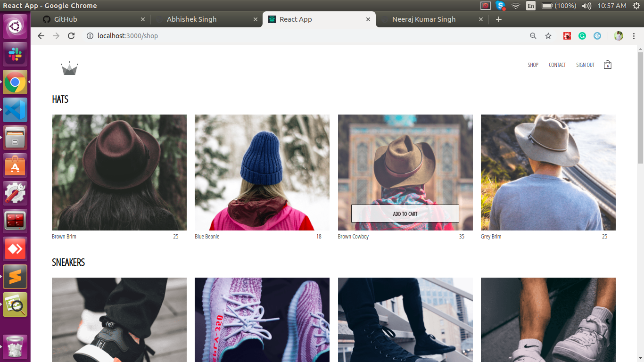Open Slack from the Ubuntu dock
644x362 pixels.
coord(16,54)
